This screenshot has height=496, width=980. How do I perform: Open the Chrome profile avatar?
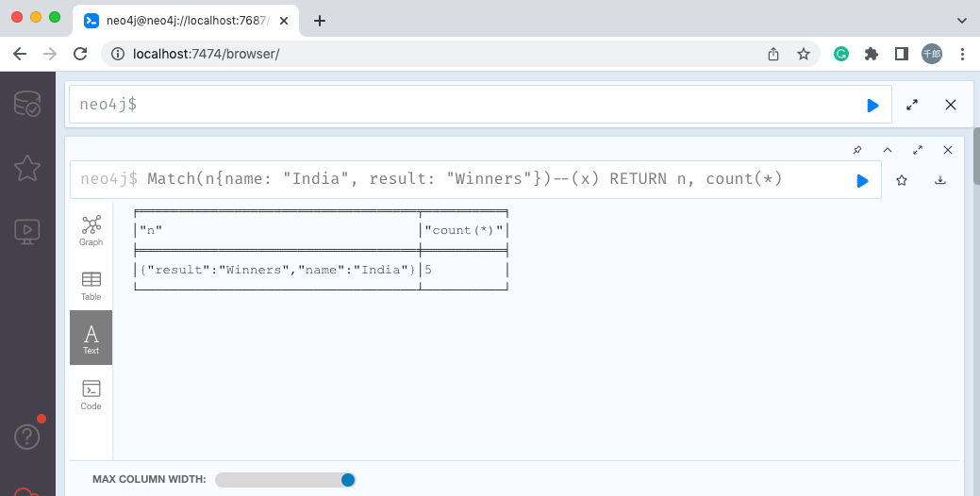[x=932, y=54]
